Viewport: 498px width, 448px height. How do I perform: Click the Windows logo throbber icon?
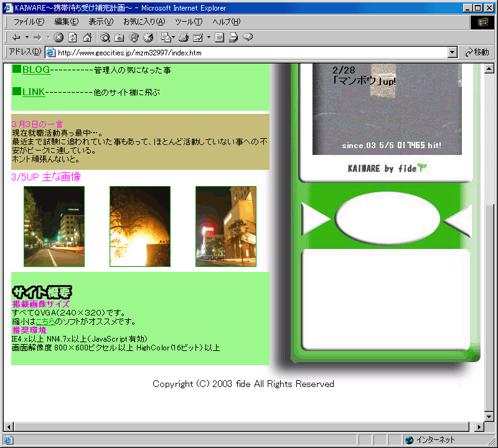pyautogui.click(x=482, y=22)
